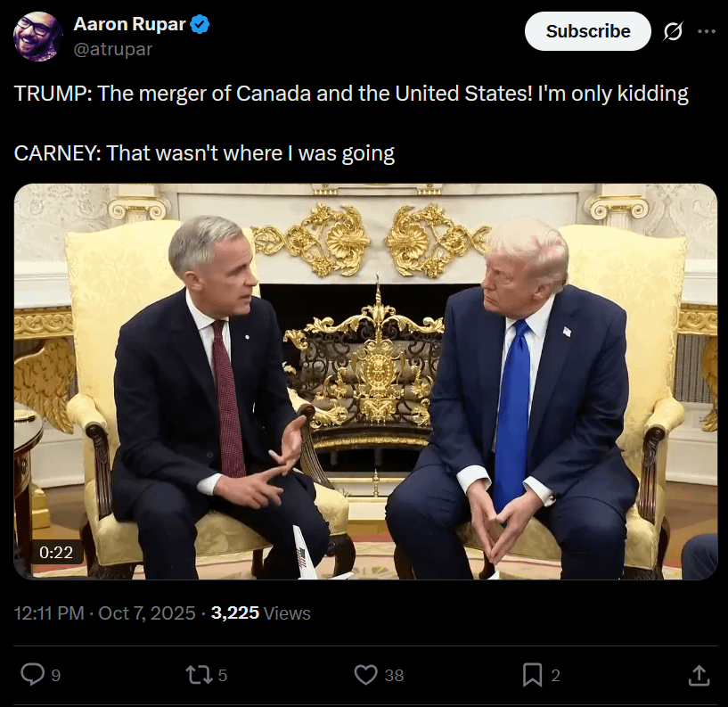Visit the @atrupar handle link
Image resolution: width=728 pixels, height=707 pixels.
pos(113,49)
